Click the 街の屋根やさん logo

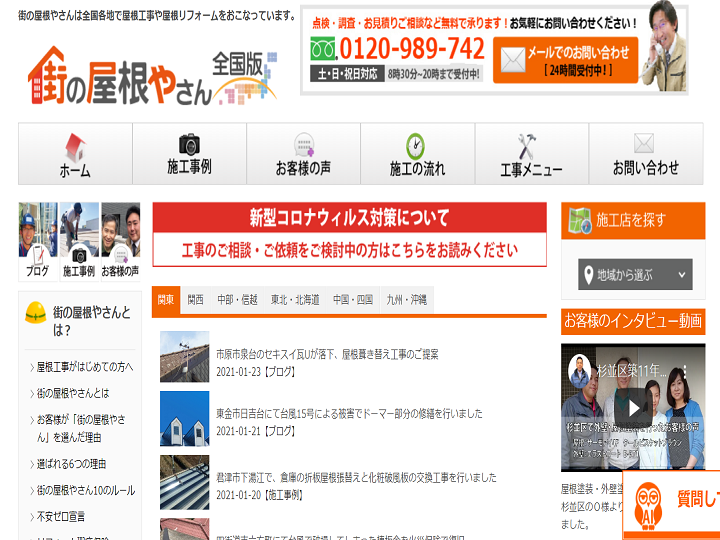pos(148,76)
